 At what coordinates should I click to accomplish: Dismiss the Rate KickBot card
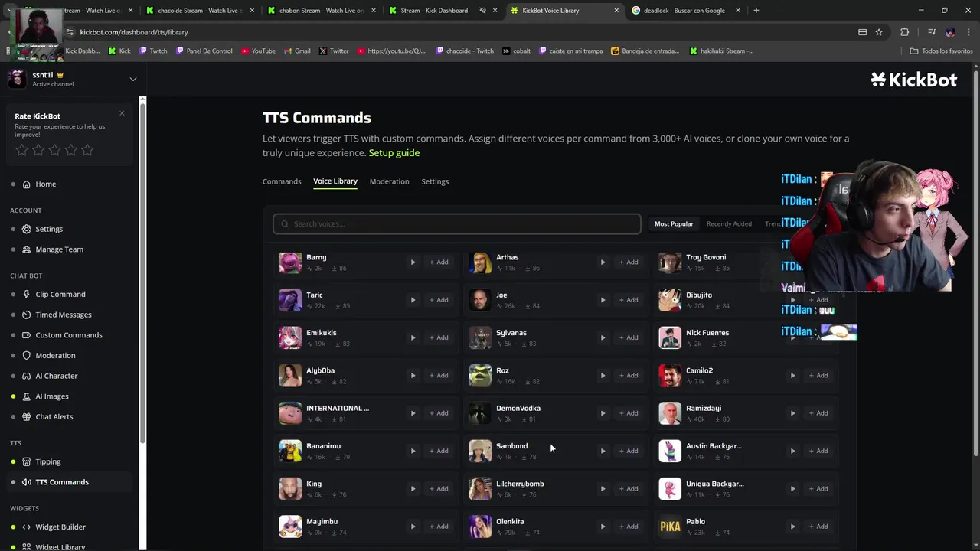point(122,113)
